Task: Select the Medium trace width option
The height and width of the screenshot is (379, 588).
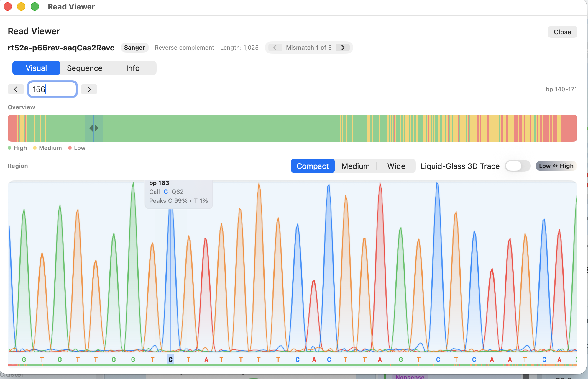Action: [x=355, y=166]
